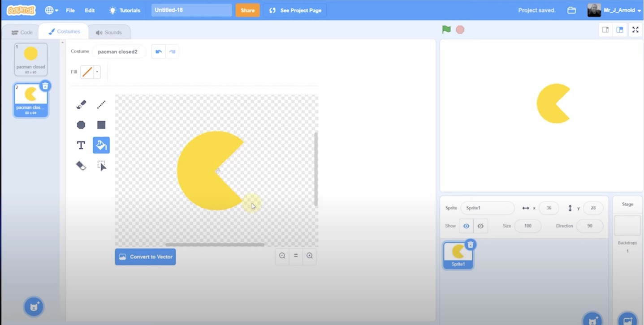Select the Stage backdrop thumbnail

tap(627, 225)
